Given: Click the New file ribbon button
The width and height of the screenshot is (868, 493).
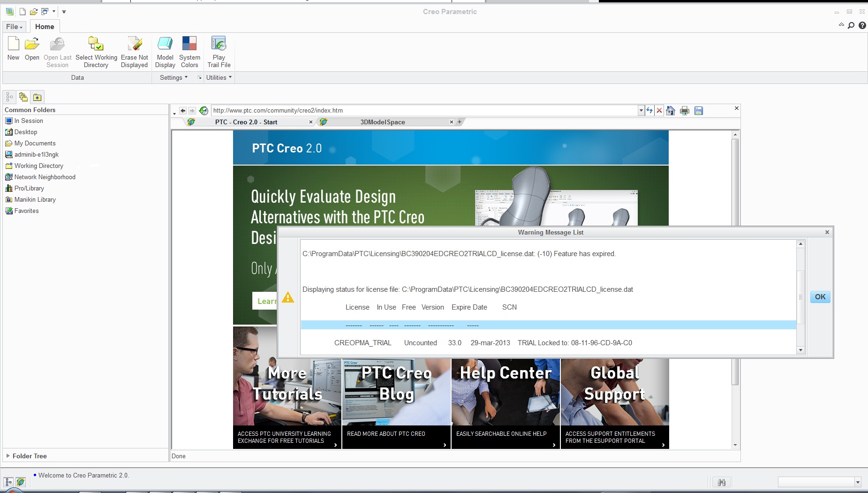Looking at the screenshot, I should [13, 49].
